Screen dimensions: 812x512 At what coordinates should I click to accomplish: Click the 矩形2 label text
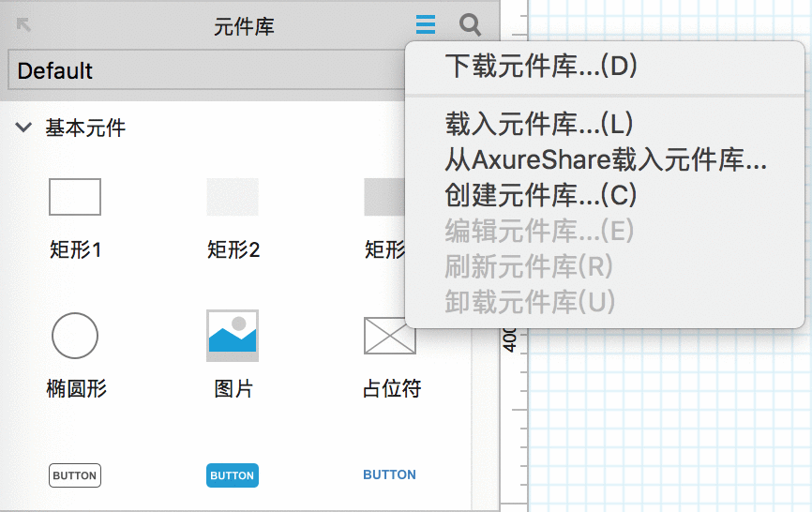pos(233,249)
